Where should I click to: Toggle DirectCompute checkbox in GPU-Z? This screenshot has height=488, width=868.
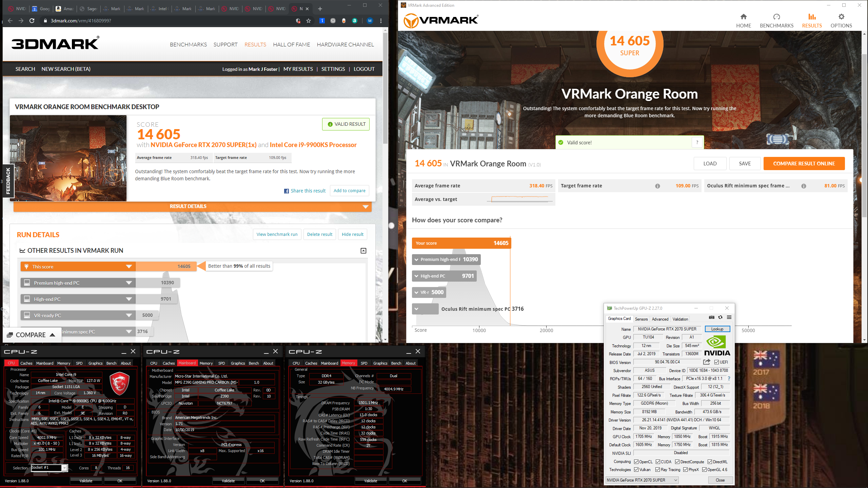677,462
